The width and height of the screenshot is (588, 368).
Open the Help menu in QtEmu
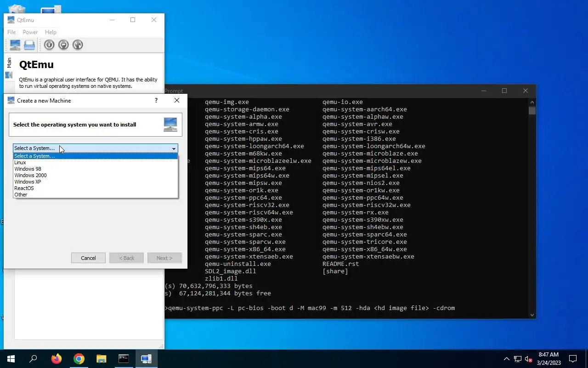coord(51,32)
